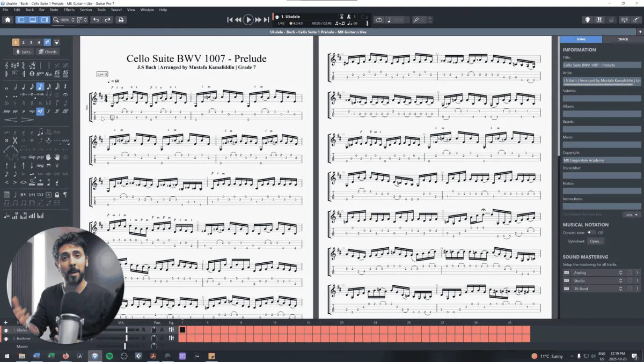Fast forward one bar with forward control

(258, 20)
